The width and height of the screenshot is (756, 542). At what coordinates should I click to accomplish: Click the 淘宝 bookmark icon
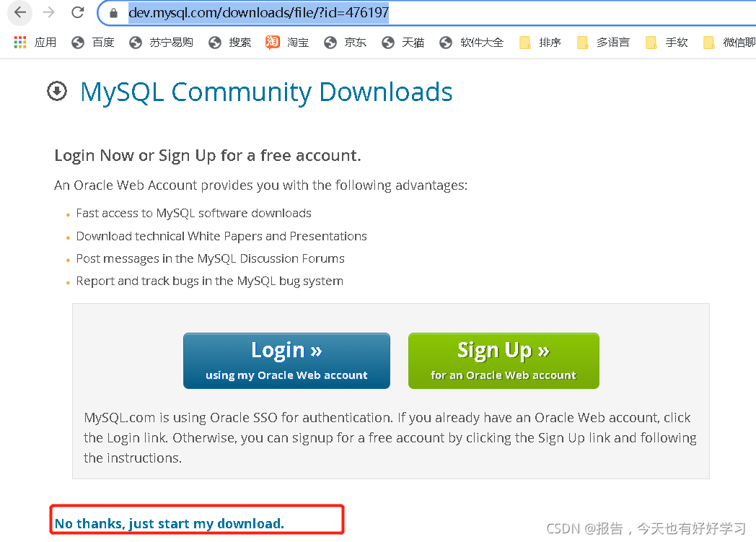coord(272,42)
